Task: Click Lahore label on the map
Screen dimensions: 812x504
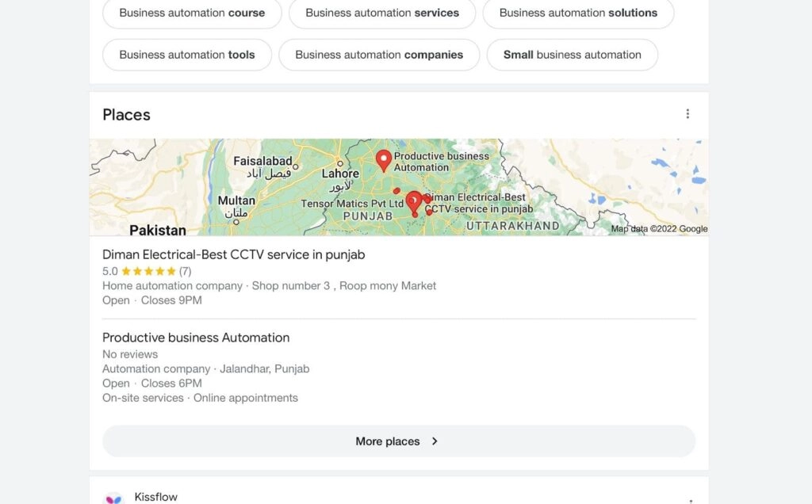Action: [340, 174]
